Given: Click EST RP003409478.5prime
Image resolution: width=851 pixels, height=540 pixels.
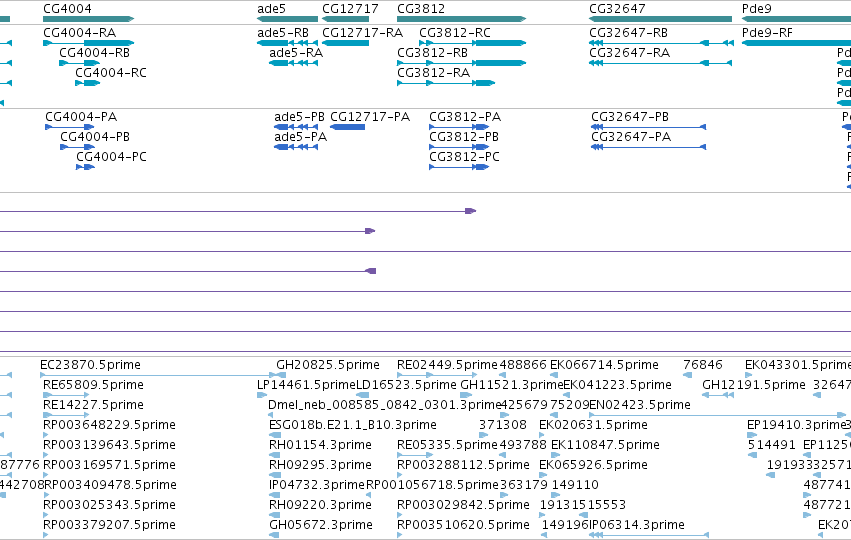Looking at the screenshot, I should click(47, 495).
